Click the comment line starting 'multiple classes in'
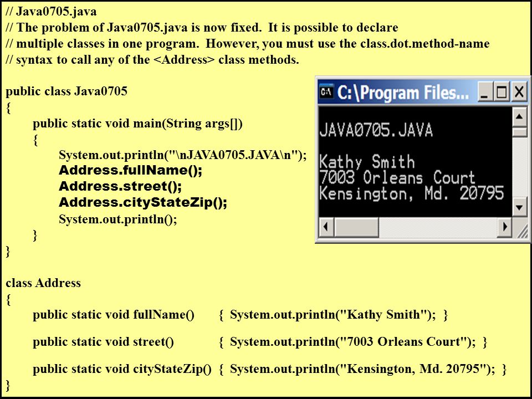This screenshot has height=399, width=532. pos(248,43)
